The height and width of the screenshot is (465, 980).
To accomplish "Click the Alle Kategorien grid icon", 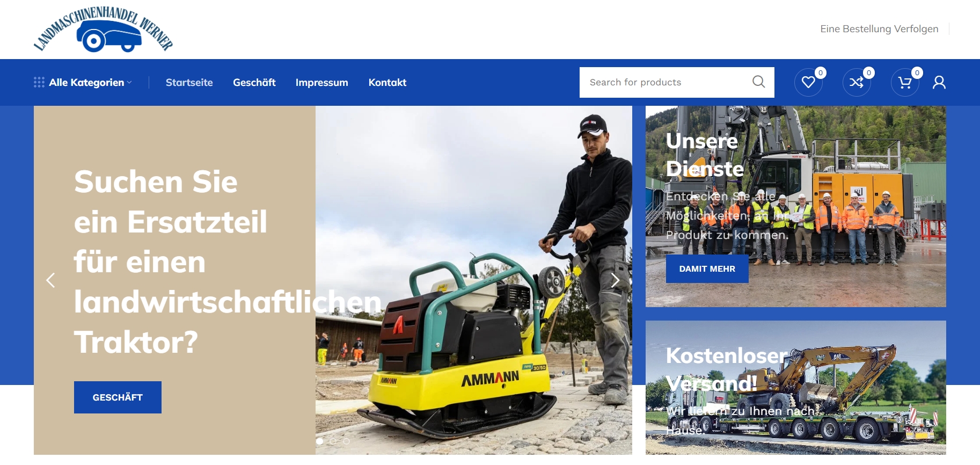I will click(39, 82).
